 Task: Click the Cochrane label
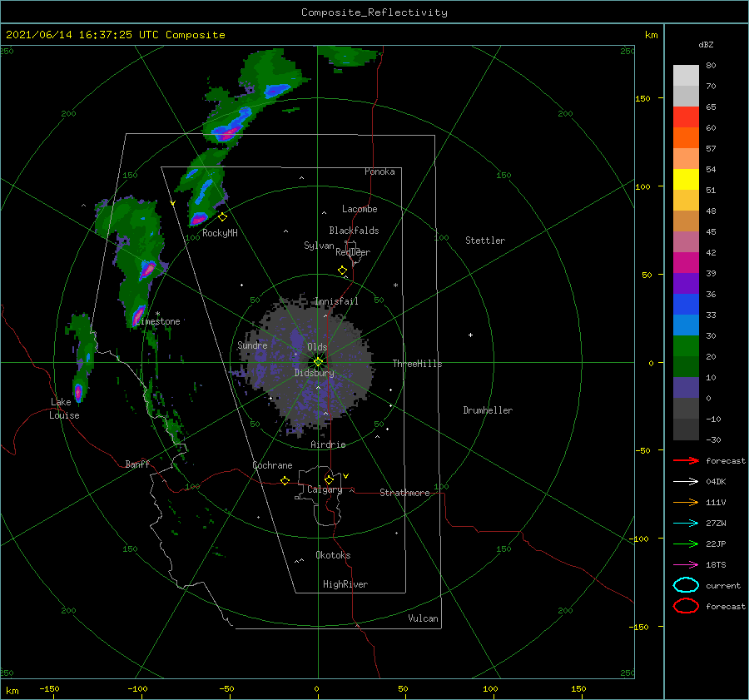click(x=272, y=465)
